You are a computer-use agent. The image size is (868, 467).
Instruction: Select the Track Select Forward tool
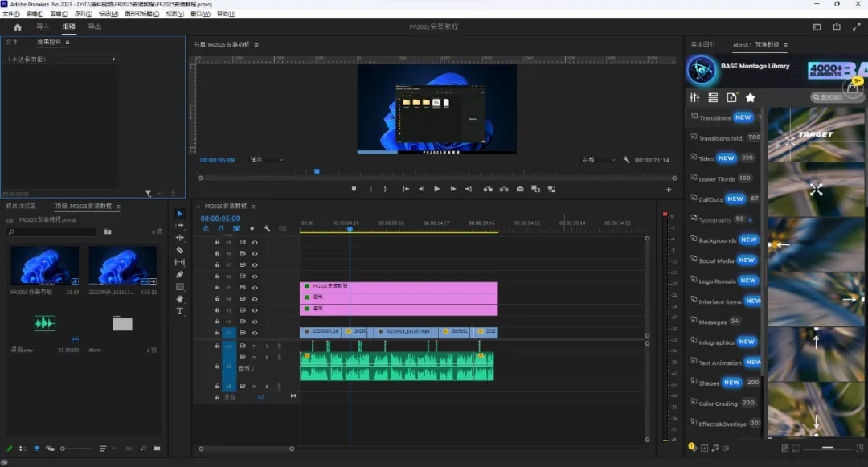179,226
